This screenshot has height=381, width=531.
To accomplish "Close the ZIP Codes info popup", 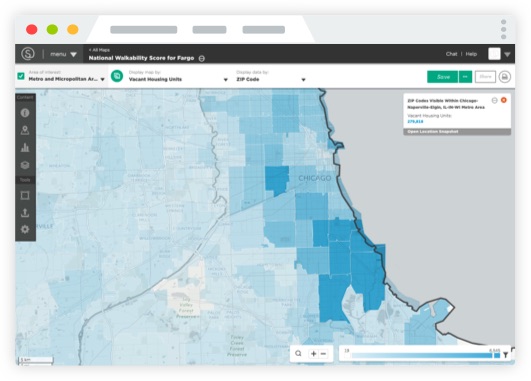I will (x=504, y=100).
